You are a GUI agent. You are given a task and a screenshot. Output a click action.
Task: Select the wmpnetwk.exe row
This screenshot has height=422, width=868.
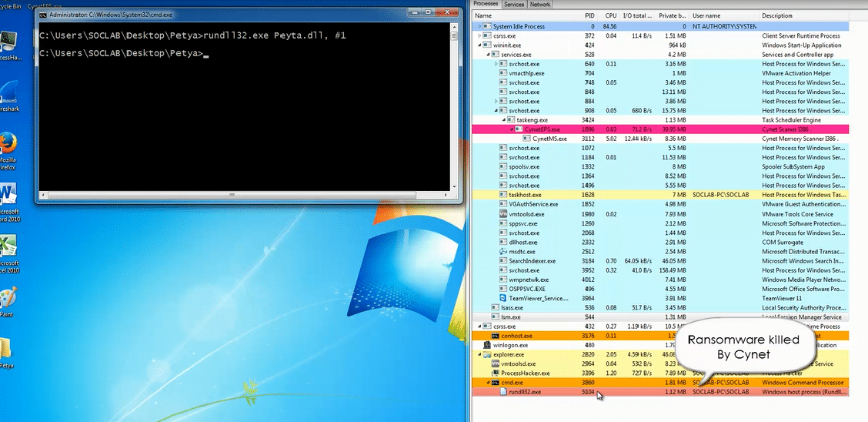tap(660, 280)
